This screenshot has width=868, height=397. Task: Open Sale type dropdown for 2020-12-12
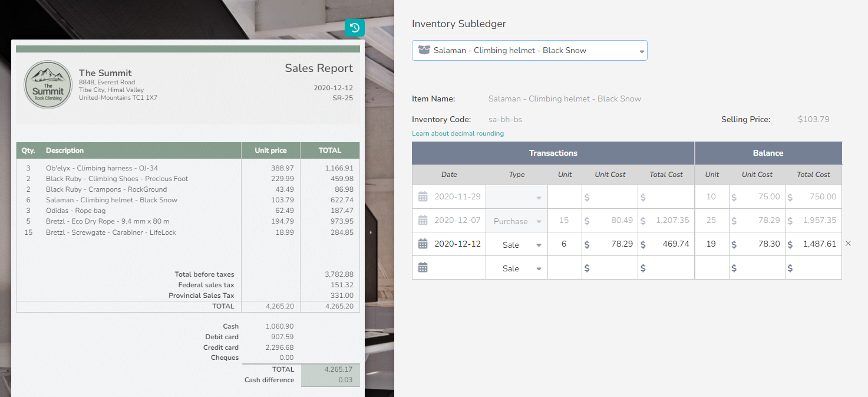click(517, 244)
